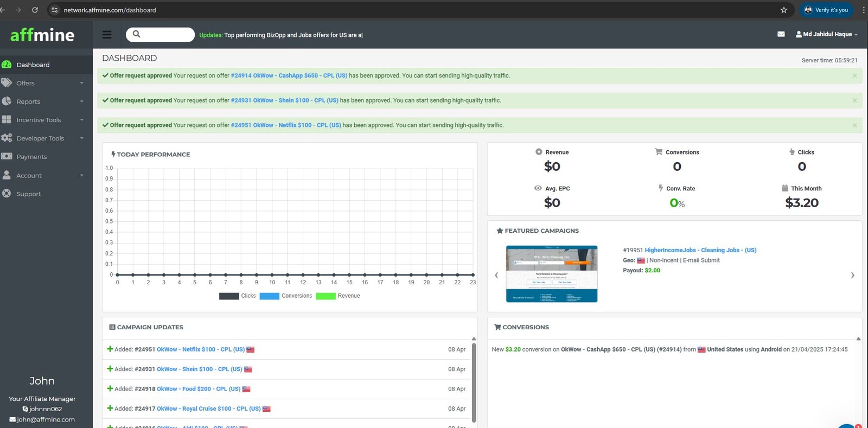The width and height of the screenshot is (868, 428).
Task: Open the Md Jahidul Haque user dropdown
Action: point(827,34)
